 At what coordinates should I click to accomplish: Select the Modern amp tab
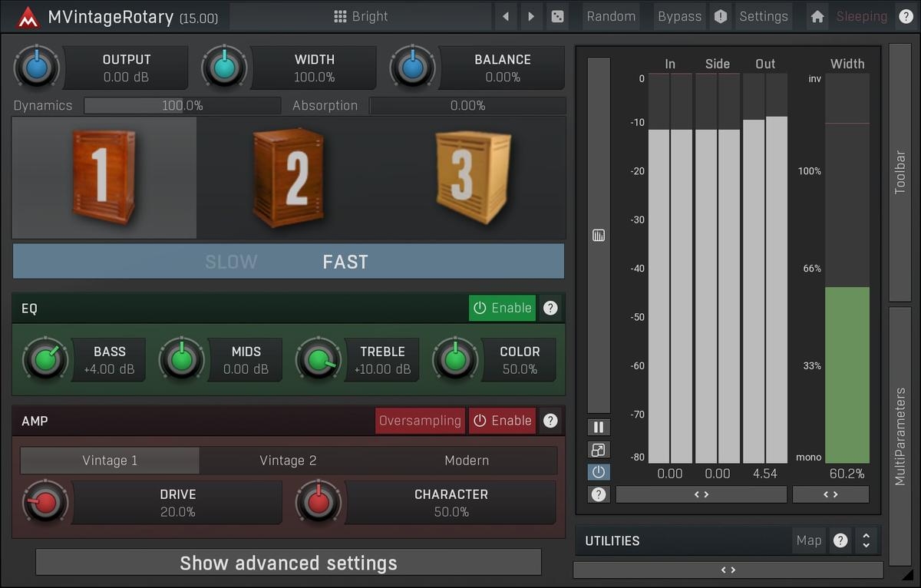coord(467,461)
